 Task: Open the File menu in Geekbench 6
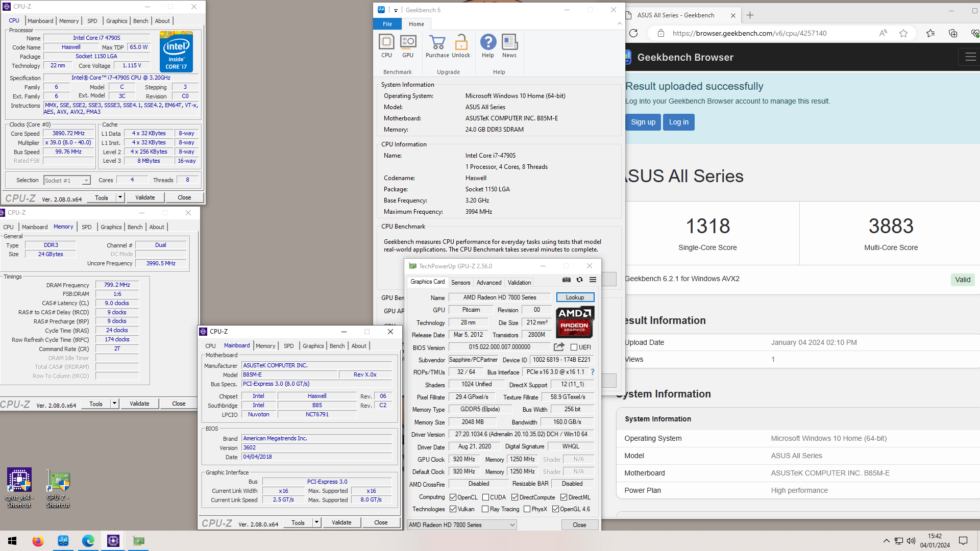pyautogui.click(x=387, y=24)
